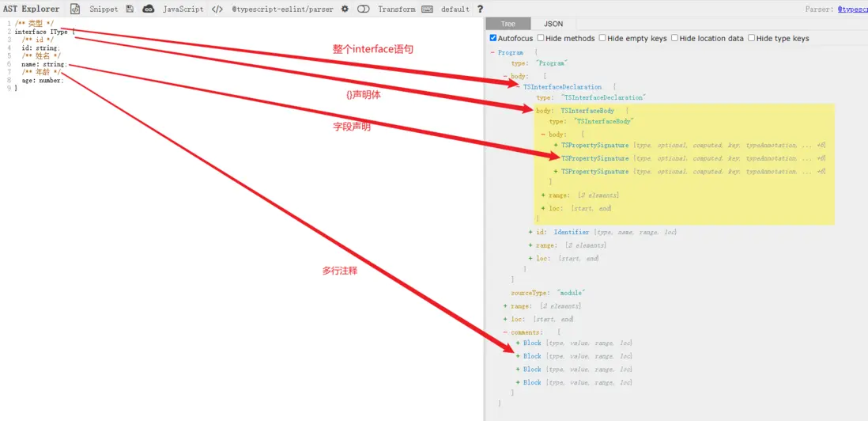Screen dimensions: 868x421
Task: Enable the Hide type keys checkbox
Action: tap(751, 38)
